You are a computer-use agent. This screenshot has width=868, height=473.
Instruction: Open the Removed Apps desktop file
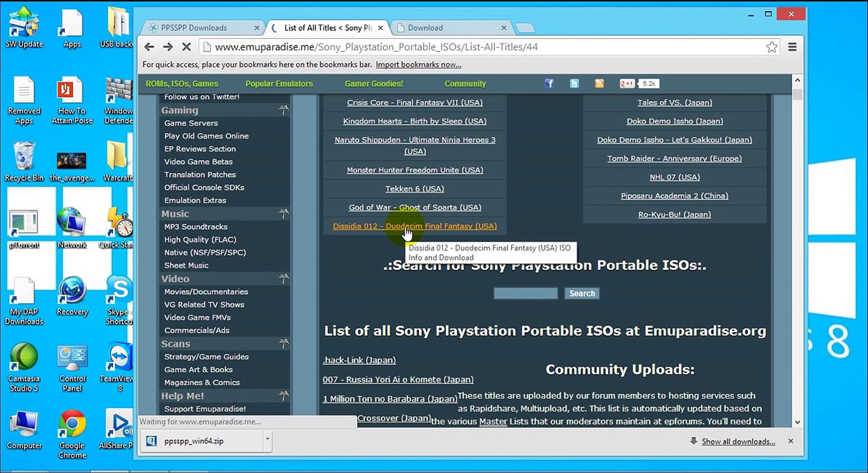(24, 101)
